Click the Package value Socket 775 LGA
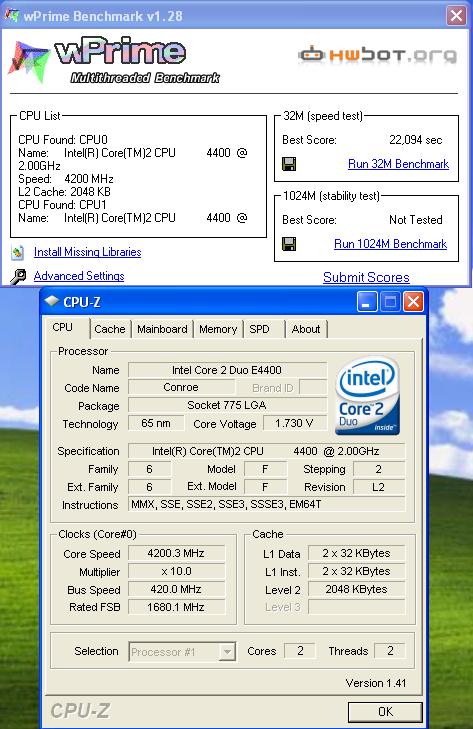The width and height of the screenshot is (473, 729). (227, 405)
